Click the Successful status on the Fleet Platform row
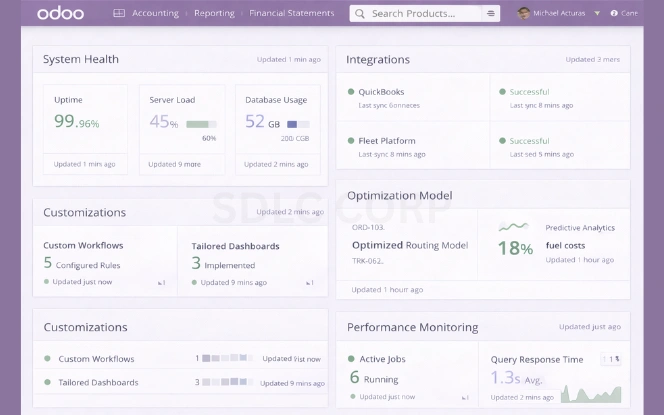The width and height of the screenshot is (664, 415). tap(529, 141)
